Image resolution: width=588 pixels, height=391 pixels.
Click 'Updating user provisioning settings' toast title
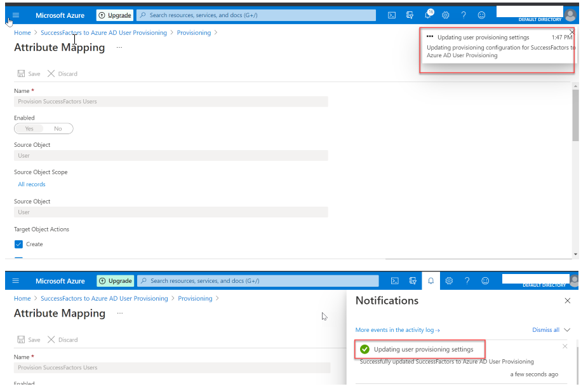click(483, 37)
